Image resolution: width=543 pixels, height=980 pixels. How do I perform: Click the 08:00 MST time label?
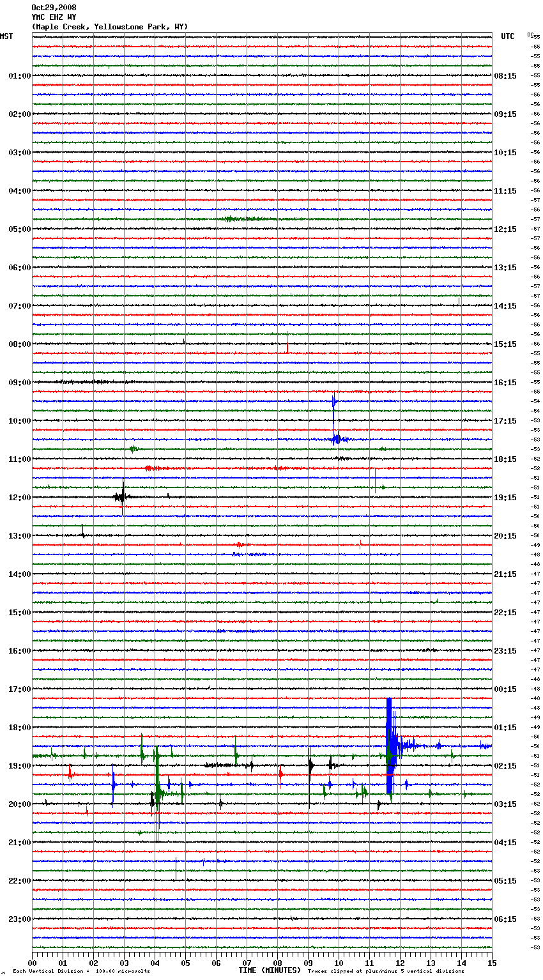tap(19, 344)
